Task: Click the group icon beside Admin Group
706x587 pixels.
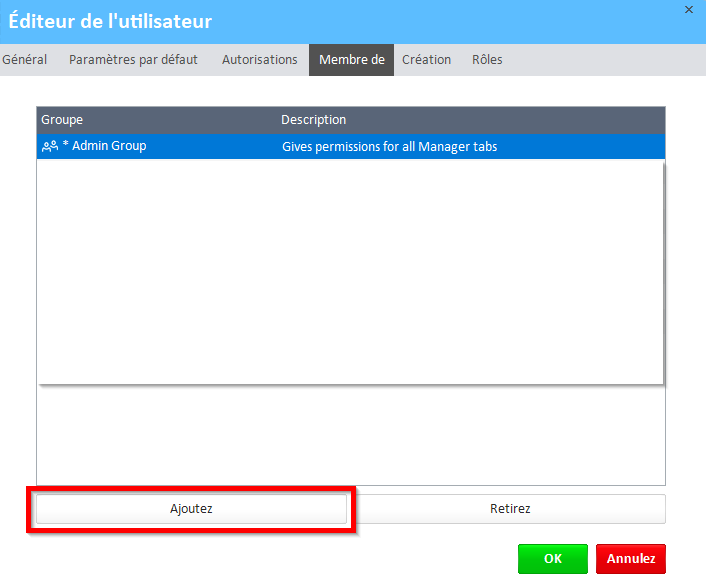Action: click(x=50, y=146)
